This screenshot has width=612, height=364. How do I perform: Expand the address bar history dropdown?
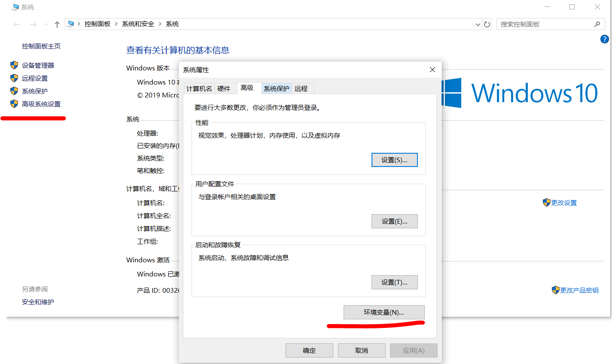point(478,24)
